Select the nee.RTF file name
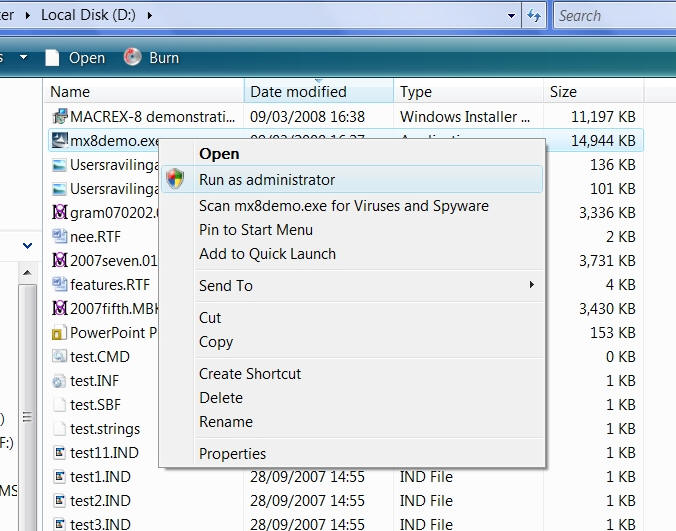 96,237
